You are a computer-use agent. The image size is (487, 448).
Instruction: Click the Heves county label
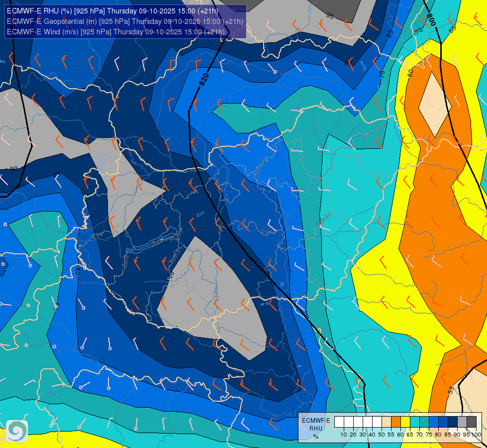coord(261,167)
